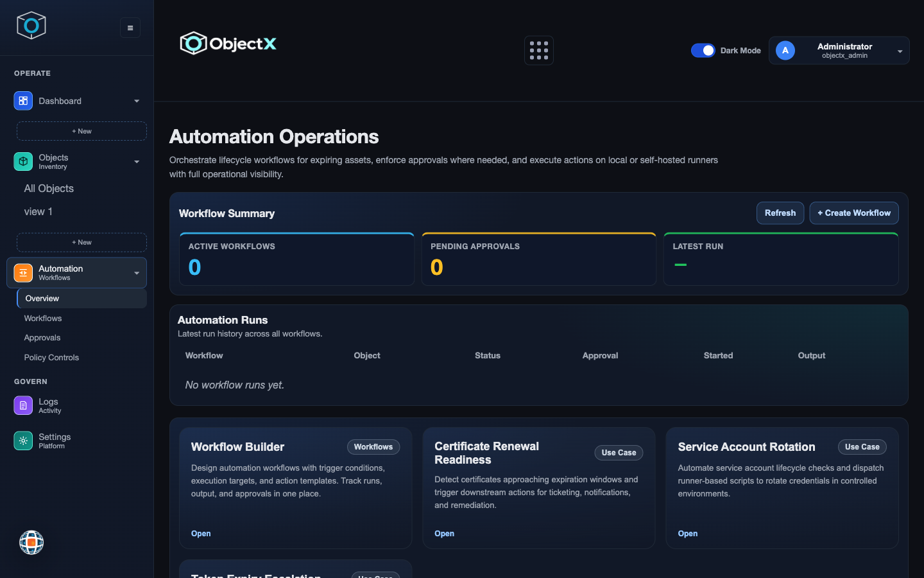Screen dimensions: 924x578
Task: Open Policy Controls submenu item
Action: [51, 358]
